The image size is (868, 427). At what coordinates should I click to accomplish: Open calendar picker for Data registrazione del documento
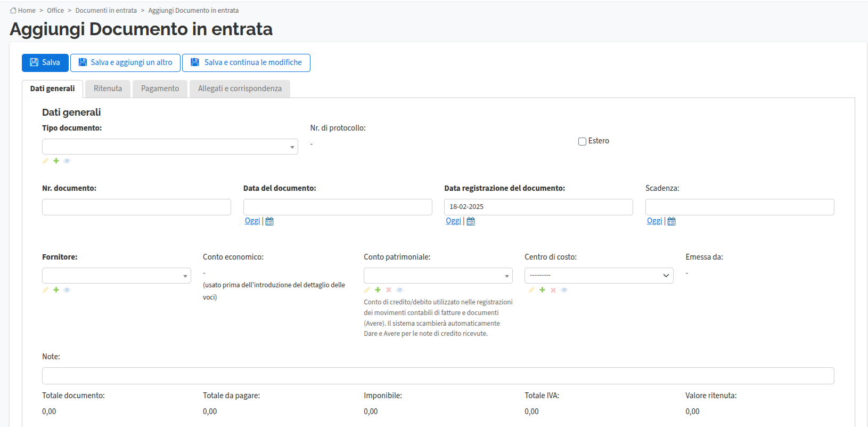[x=471, y=221]
